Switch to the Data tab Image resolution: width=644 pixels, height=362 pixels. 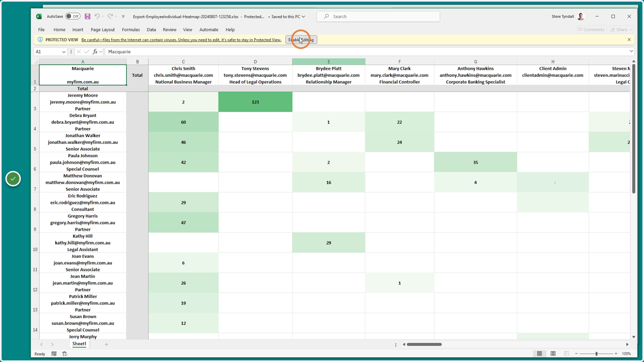coord(151,29)
